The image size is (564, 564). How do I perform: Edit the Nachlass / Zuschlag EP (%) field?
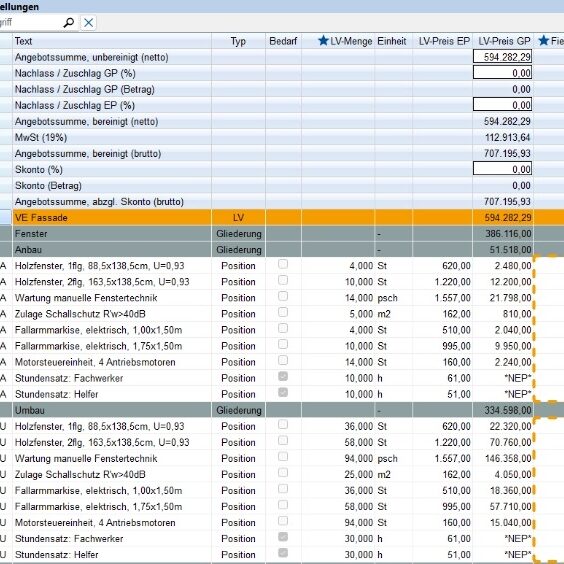click(502, 105)
